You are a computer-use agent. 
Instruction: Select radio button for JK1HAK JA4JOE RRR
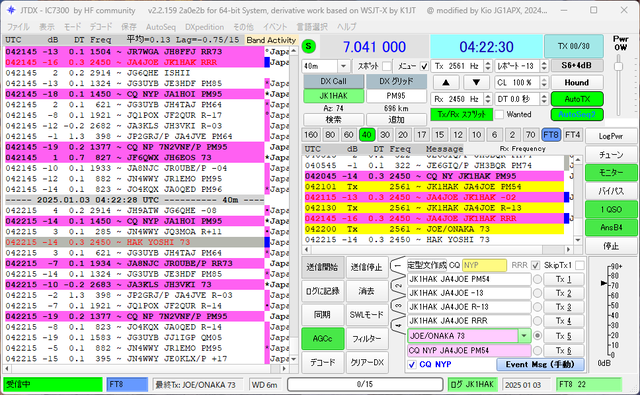pos(538,321)
